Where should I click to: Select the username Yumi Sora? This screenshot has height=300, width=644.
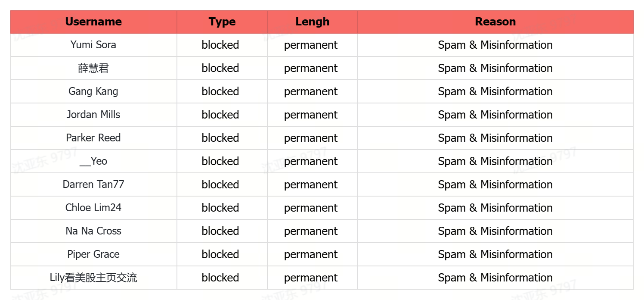coord(93,45)
